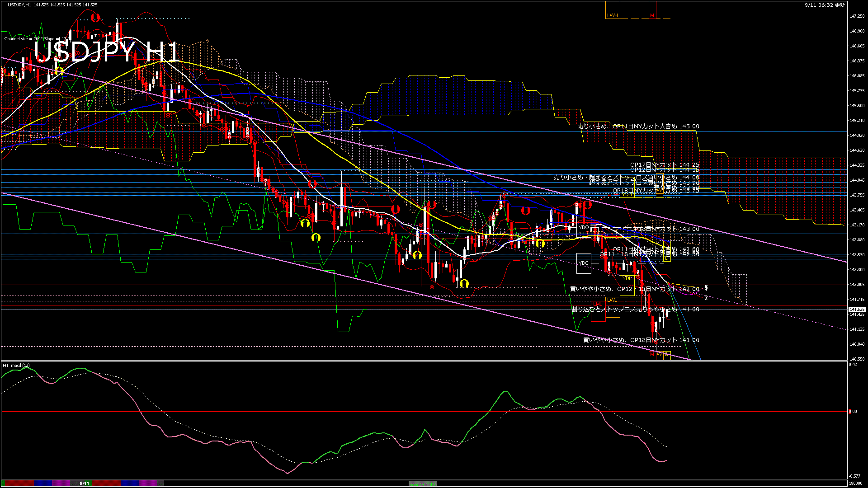868x488 pixels.
Task: Click the yellow up-arrow signal near 142.00 line
Action: (464, 283)
